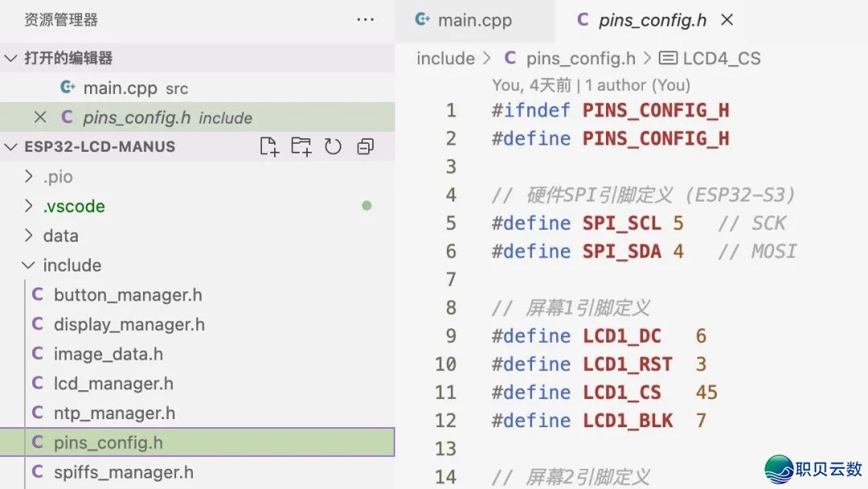868x489 pixels.
Task: Collapse the open editors section
Action: [x=11, y=58]
